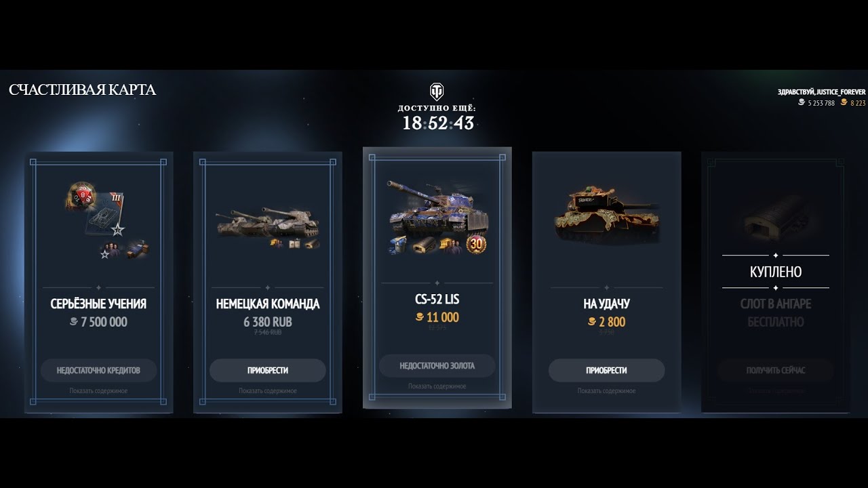Show contents of Немецкая команда offer

point(268,391)
